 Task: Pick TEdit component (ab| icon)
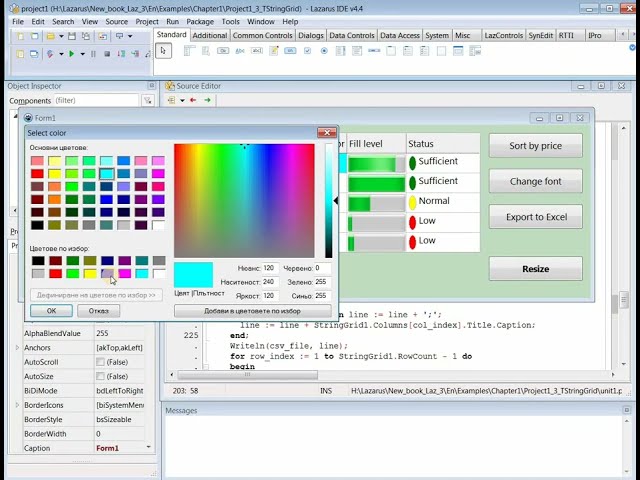coord(257,51)
